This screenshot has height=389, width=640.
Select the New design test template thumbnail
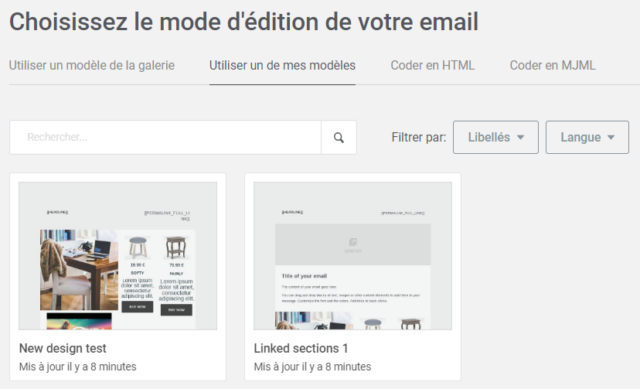(x=118, y=256)
